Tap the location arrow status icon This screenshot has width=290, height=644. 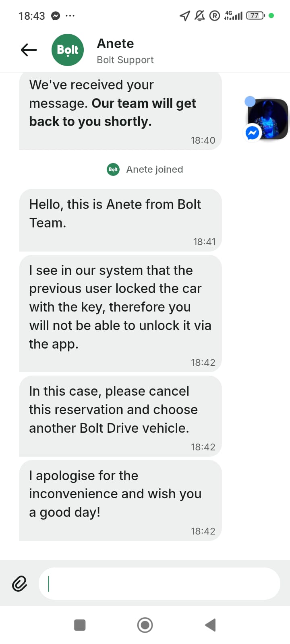click(184, 16)
